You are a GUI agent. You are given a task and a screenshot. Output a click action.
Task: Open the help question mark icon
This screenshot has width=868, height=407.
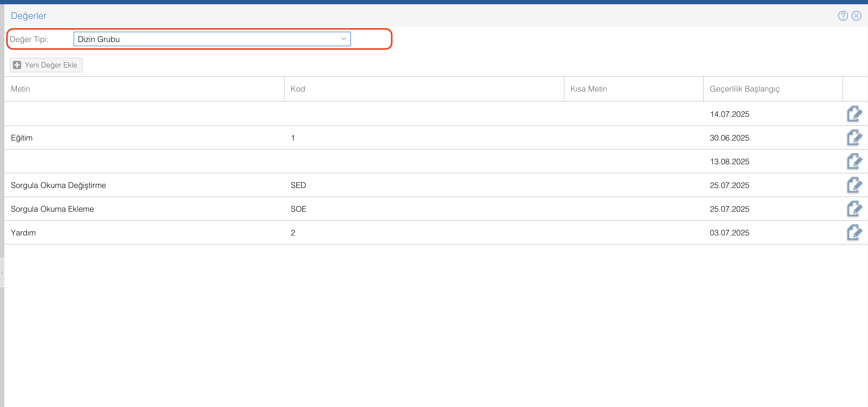click(x=843, y=16)
